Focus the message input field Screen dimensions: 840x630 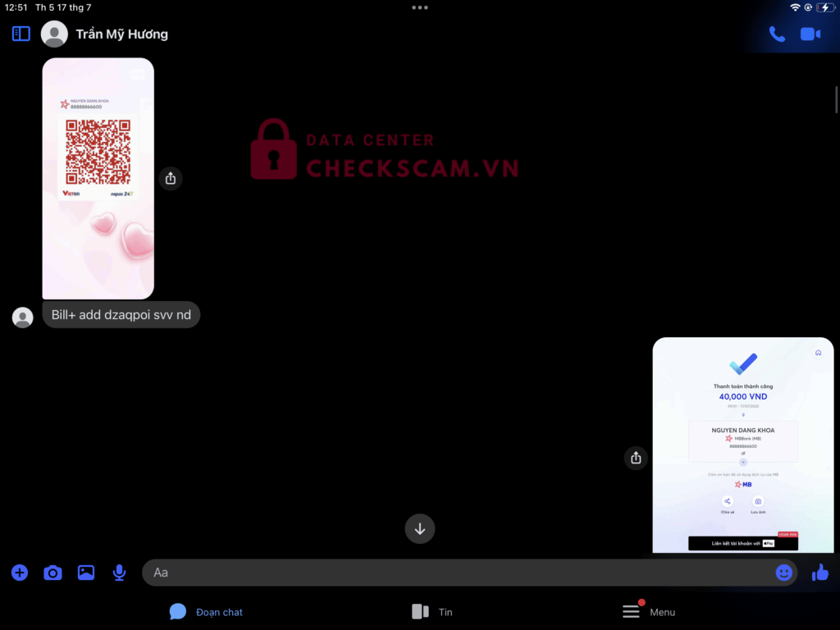pyautogui.click(x=469, y=573)
